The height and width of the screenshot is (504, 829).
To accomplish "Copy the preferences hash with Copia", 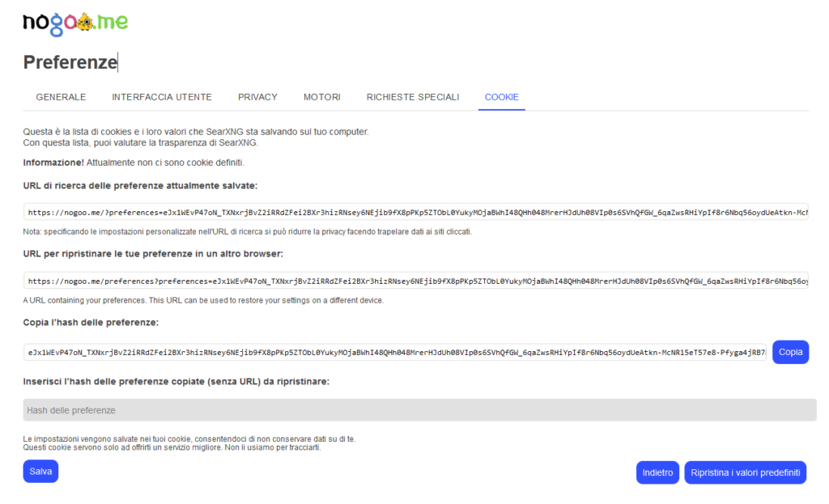I will 790,352.
